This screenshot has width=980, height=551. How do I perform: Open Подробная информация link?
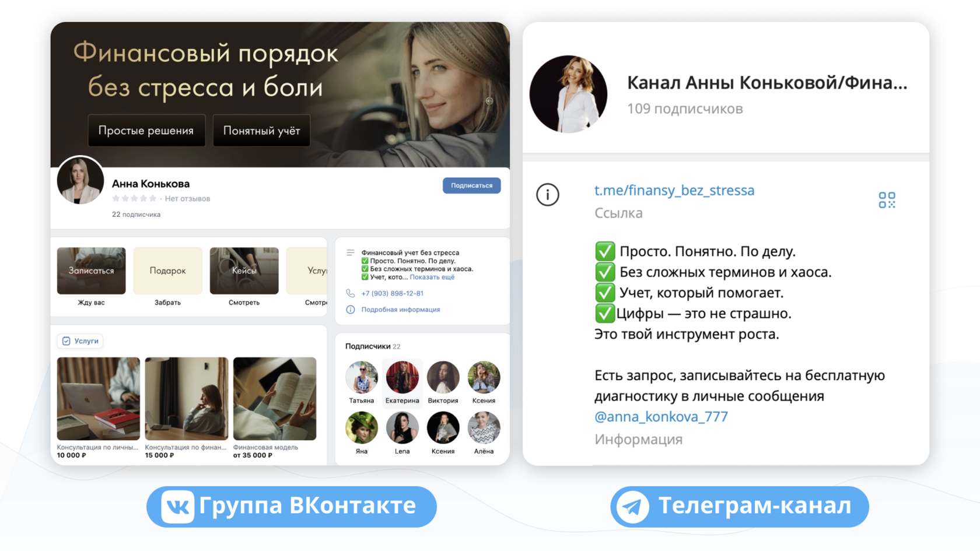tap(400, 310)
